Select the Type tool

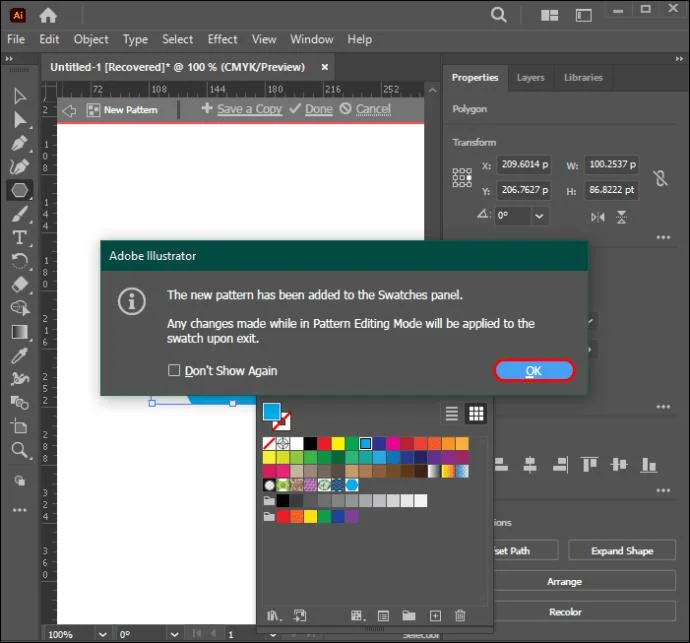coord(19,238)
